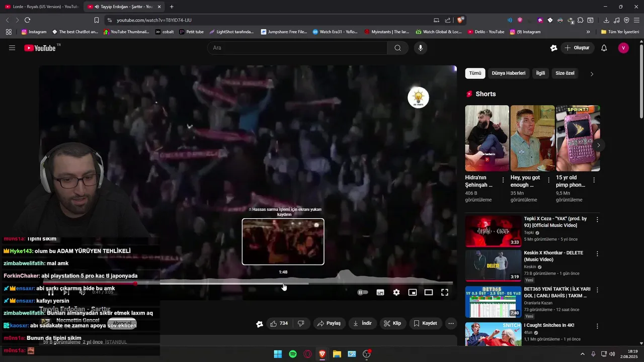Skip to next video in player

(66, 292)
